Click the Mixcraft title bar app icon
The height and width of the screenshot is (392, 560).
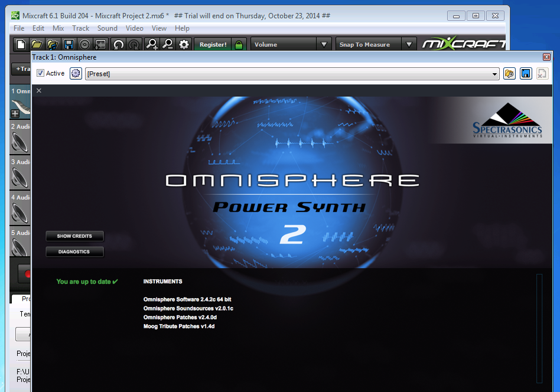pos(15,15)
